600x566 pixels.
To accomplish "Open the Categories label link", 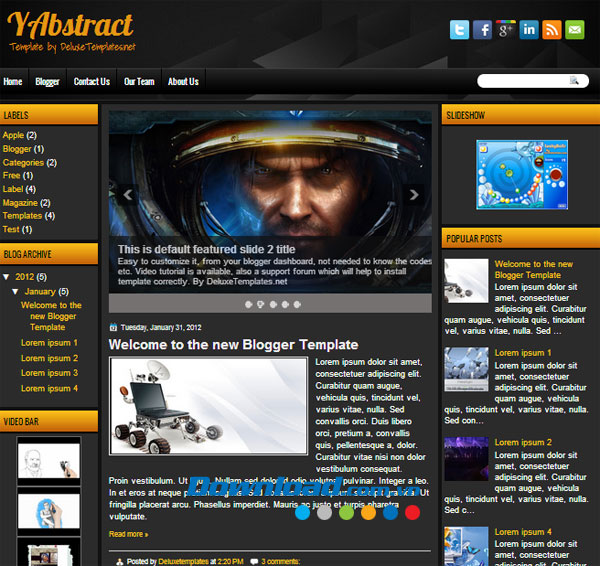I will click(x=23, y=163).
